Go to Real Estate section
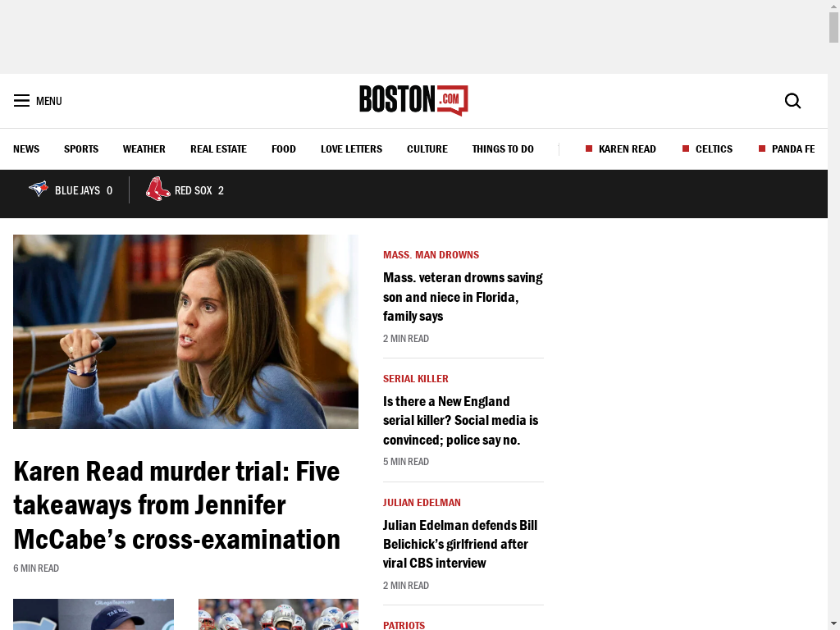 point(218,149)
